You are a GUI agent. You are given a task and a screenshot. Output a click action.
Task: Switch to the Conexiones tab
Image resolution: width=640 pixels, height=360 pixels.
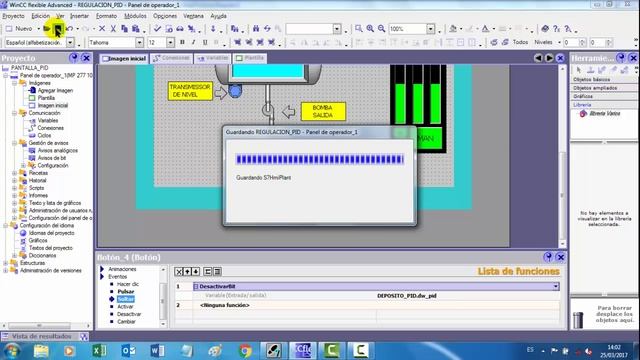tap(171, 58)
